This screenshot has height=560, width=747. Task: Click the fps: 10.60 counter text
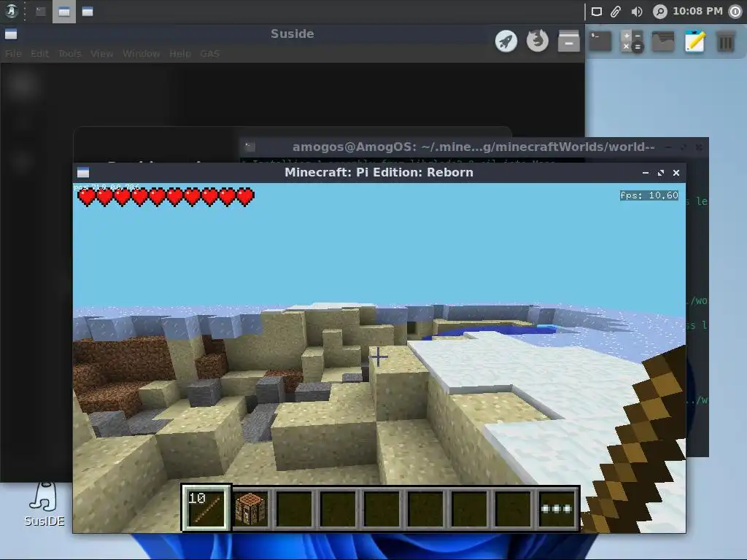(x=649, y=195)
